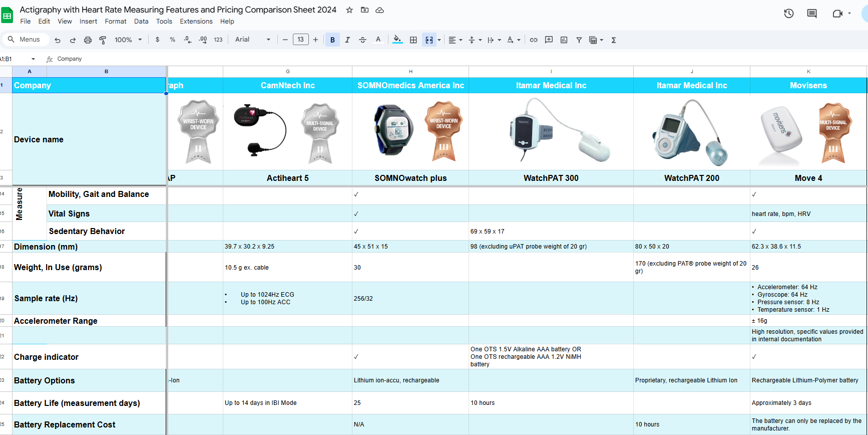Image resolution: width=868 pixels, height=435 pixels.
Task: Start a Meet call camera icon
Action: (838, 14)
